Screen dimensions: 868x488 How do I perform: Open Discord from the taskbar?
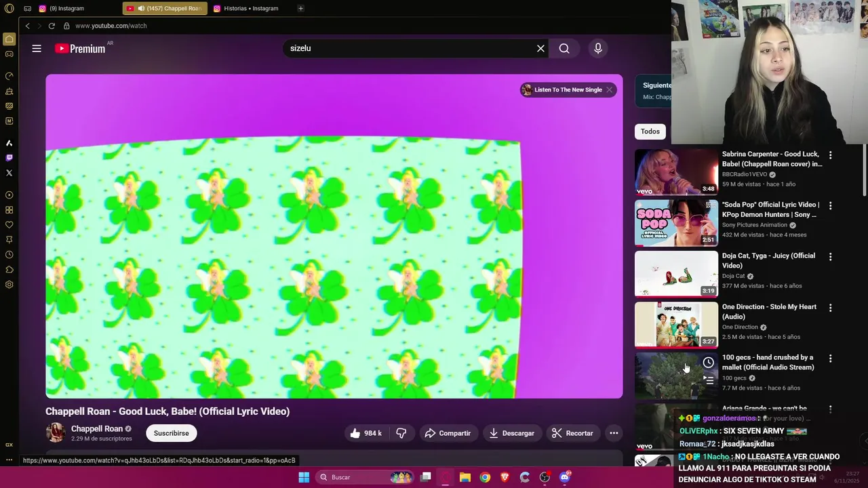[565, 477]
